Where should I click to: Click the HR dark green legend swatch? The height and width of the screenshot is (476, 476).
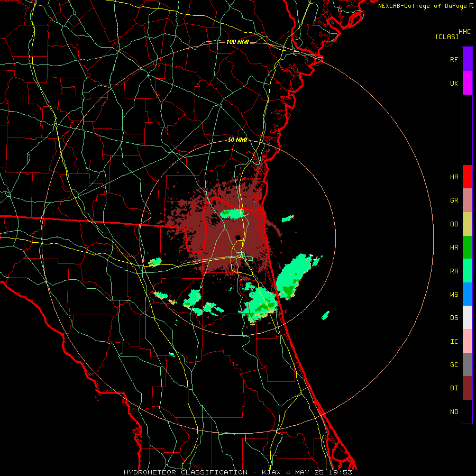[467, 248]
